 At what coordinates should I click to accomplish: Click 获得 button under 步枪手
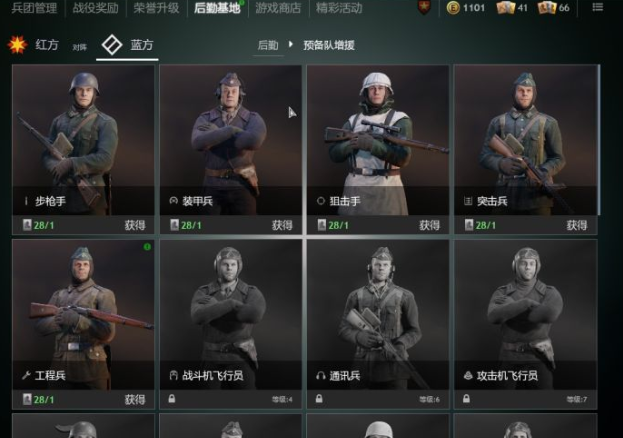point(135,225)
